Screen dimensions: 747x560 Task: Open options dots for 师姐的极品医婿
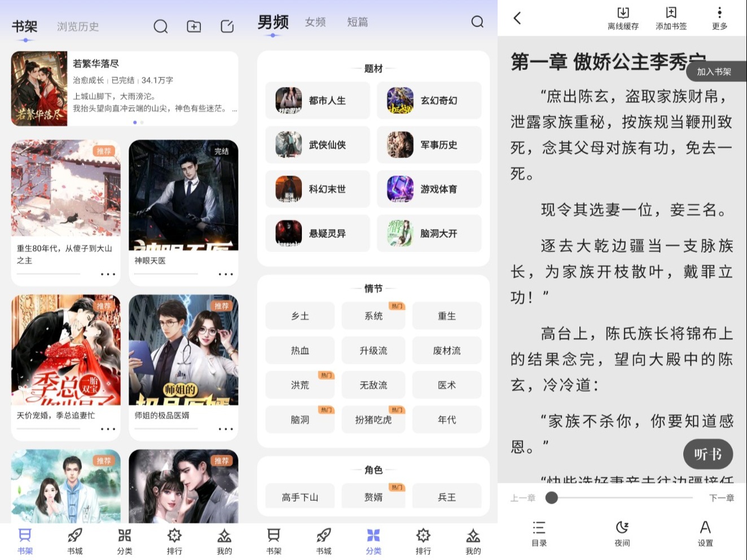[x=226, y=429]
